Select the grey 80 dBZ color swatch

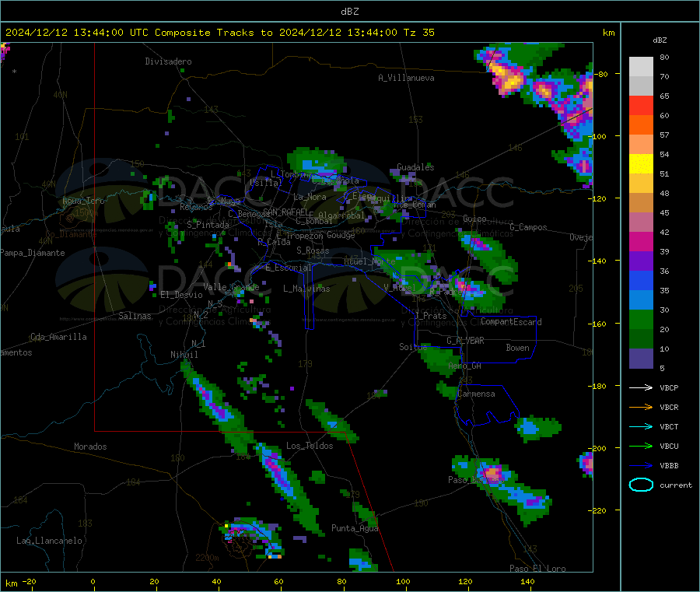click(x=641, y=67)
